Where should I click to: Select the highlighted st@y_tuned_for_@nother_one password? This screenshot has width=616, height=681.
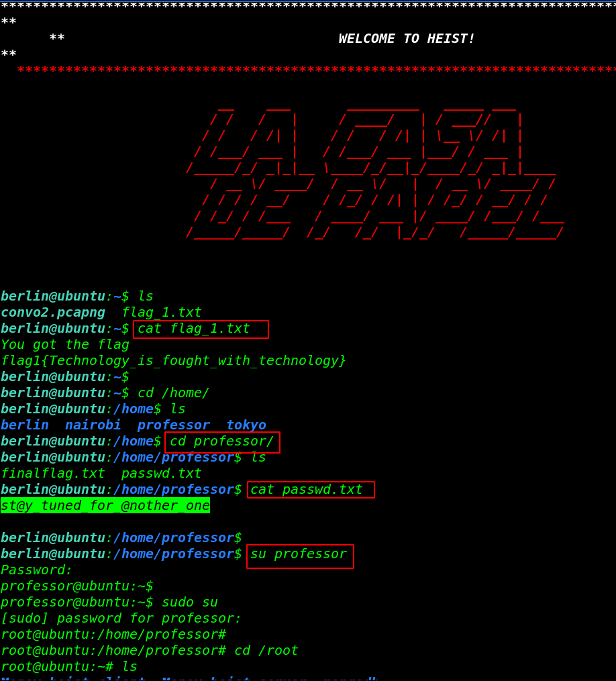tap(105, 505)
